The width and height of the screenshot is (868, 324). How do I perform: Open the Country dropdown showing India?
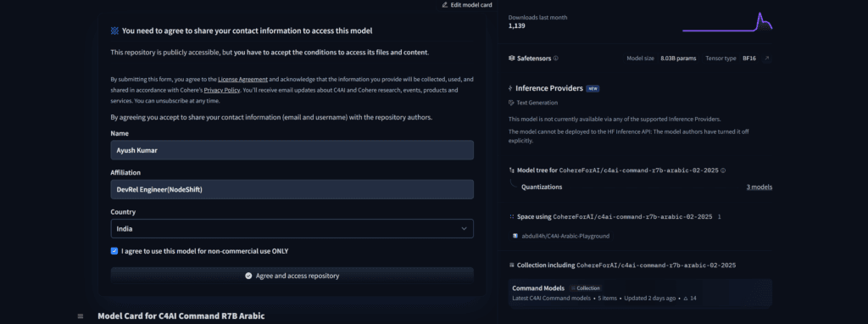click(292, 229)
